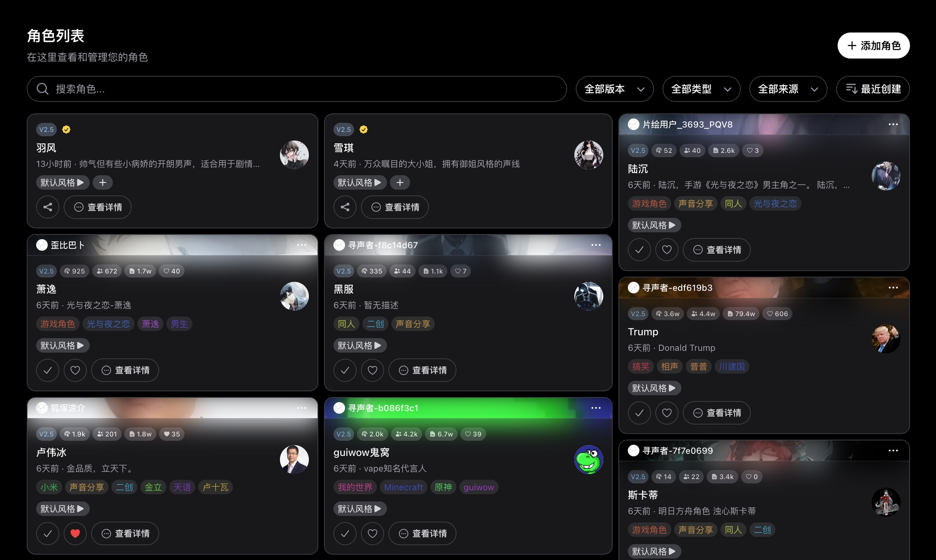Expand the 全部版本 dropdown
This screenshot has height=560, width=936.
pos(614,89)
